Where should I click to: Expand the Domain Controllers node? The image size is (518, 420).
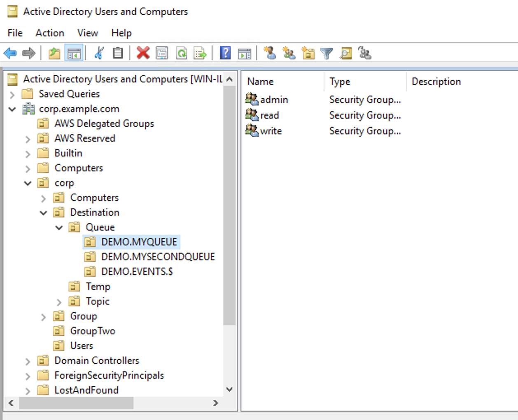point(28,361)
